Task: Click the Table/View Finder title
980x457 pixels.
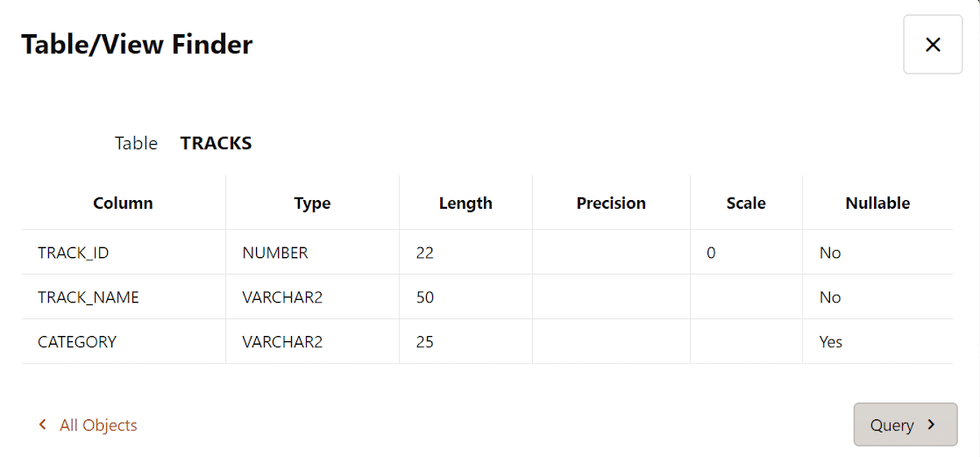Action: click(137, 45)
